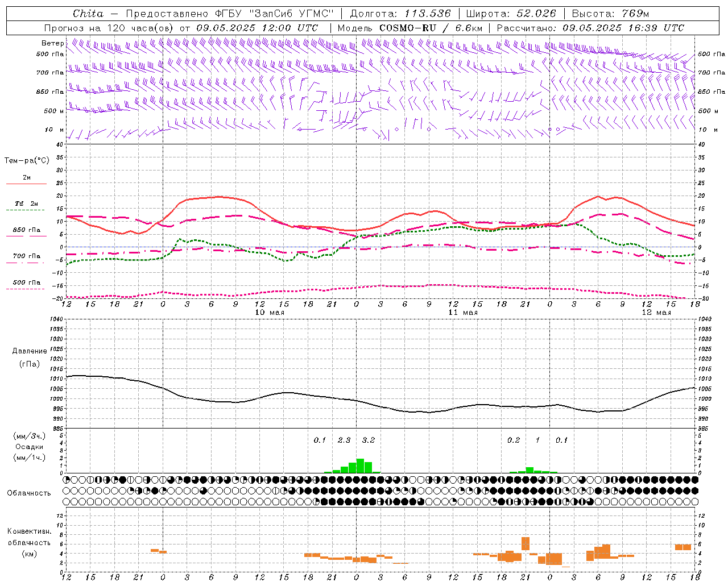Click the forecast start "09.05.2025 12:00 UTC"
Viewport: 728px width, 582px height.
tap(257, 28)
